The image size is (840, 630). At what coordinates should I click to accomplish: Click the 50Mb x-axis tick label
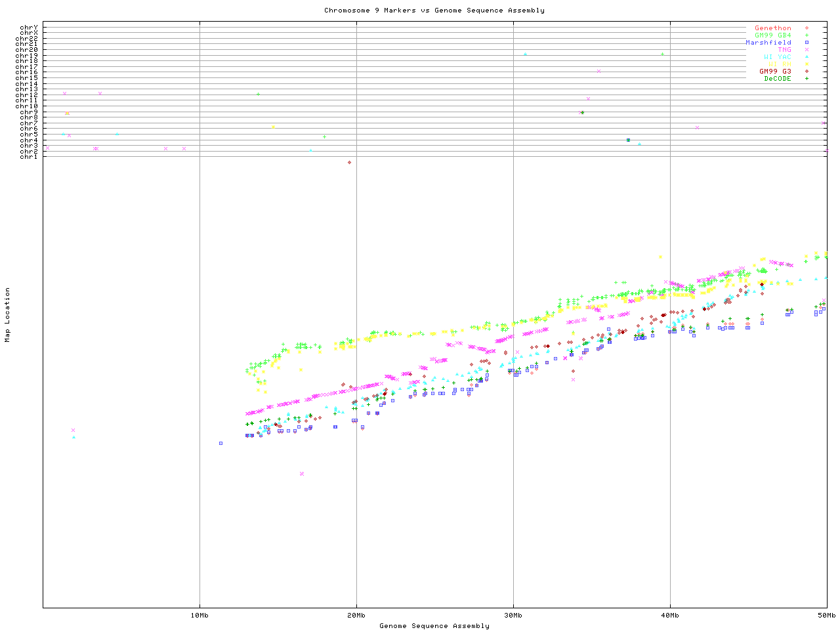[826, 615]
